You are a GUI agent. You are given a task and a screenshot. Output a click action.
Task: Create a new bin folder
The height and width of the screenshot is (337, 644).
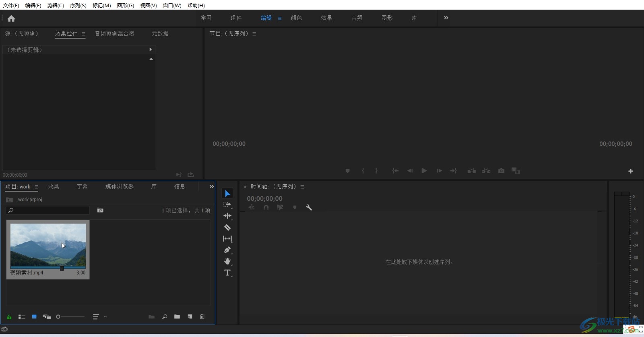click(x=177, y=317)
